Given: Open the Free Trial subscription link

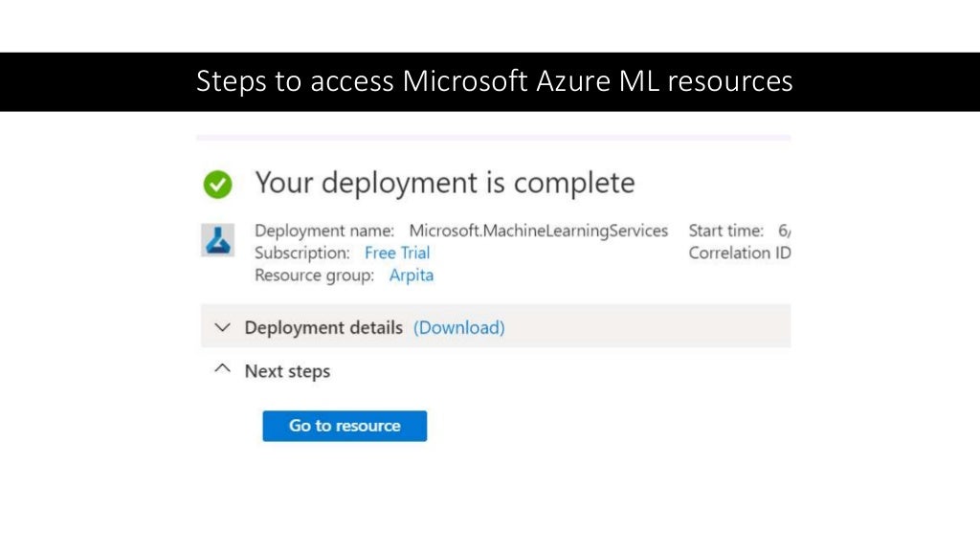Looking at the screenshot, I should (x=397, y=253).
